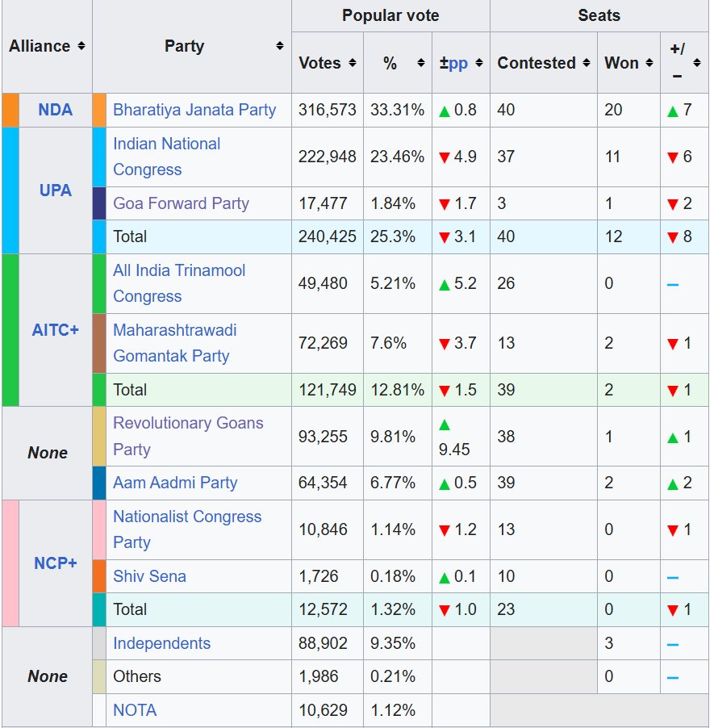The height and width of the screenshot is (728, 714).
Task: Click red seat-loss arrow beside Congress 6
Action: pyautogui.click(x=673, y=158)
